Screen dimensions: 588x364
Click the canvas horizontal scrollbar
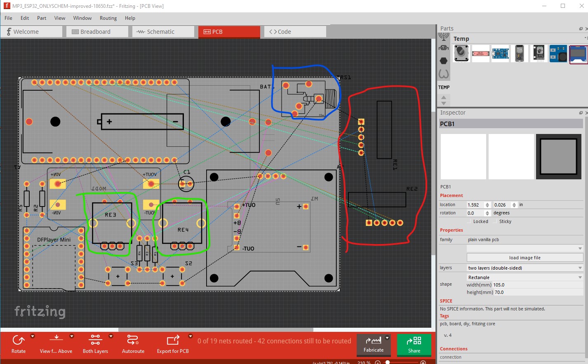(216, 330)
